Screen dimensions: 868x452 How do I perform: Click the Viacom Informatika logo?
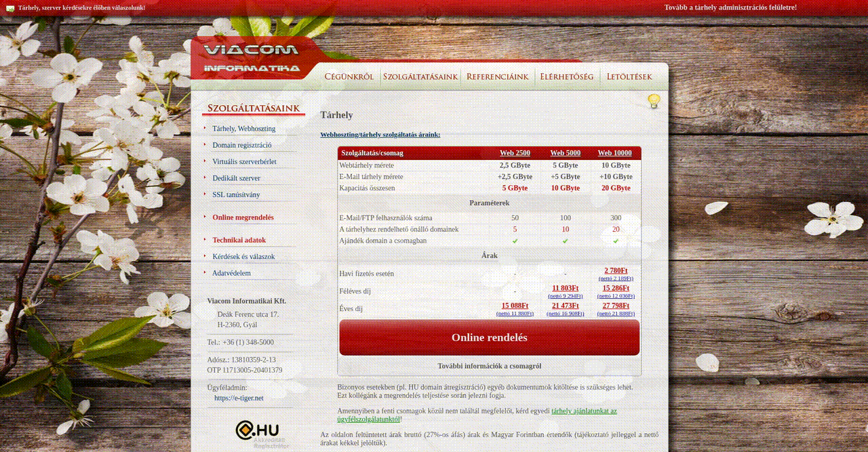coord(252,58)
